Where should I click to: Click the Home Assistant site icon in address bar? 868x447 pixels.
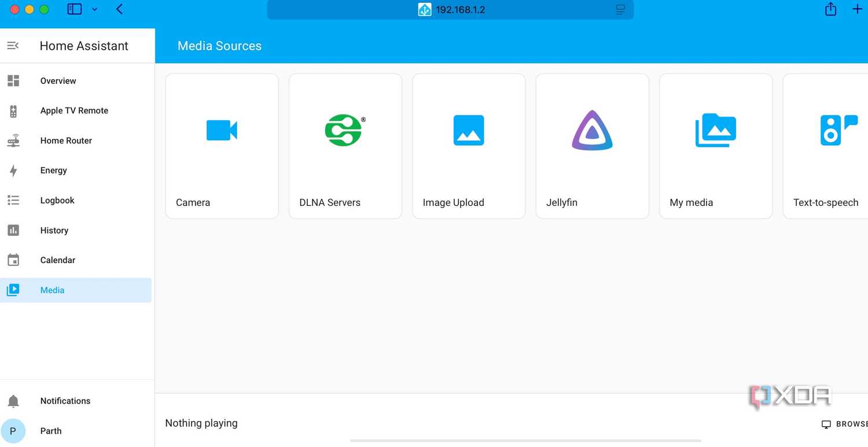[425, 10]
